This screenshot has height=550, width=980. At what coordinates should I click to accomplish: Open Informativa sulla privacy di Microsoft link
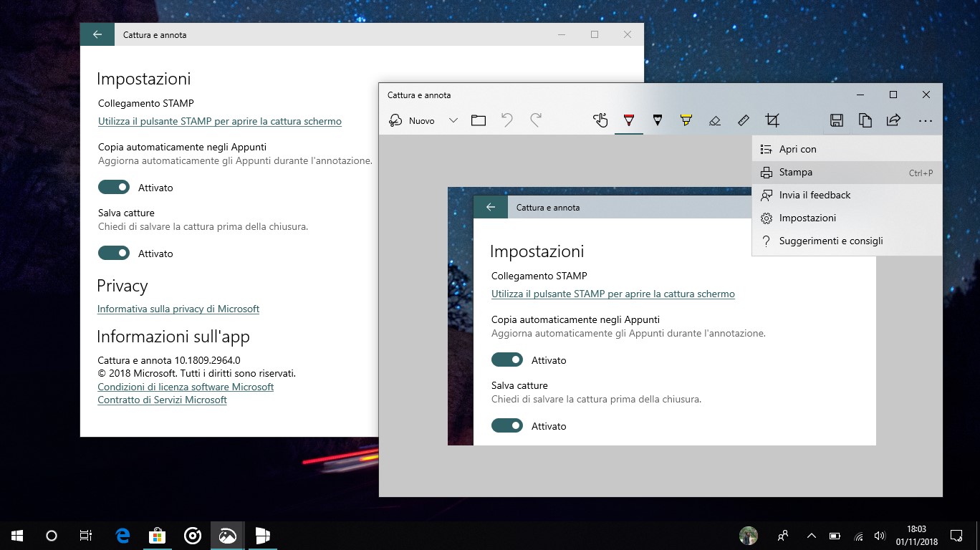(178, 309)
